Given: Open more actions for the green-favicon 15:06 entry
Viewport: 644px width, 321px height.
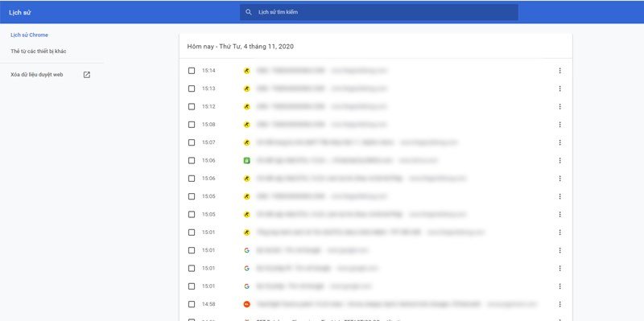Looking at the screenshot, I should coord(559,161).
